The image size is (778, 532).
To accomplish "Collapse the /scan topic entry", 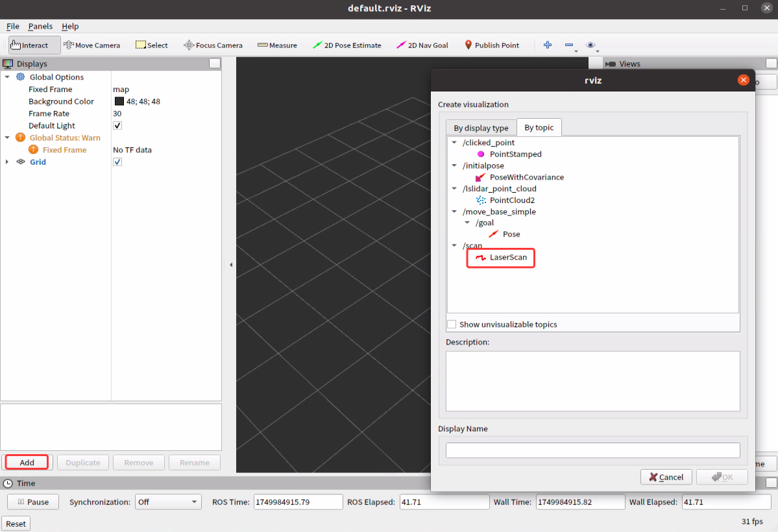I will click(454, 245).
